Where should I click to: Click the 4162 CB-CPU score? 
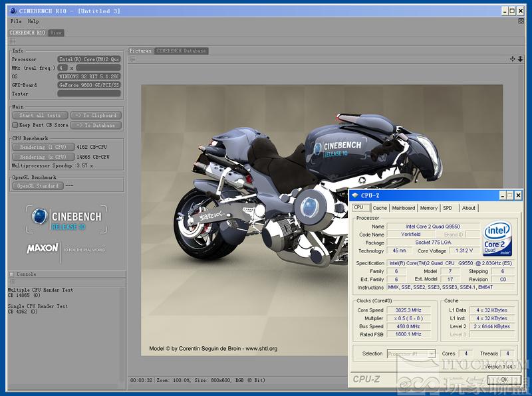click(92, 147)
